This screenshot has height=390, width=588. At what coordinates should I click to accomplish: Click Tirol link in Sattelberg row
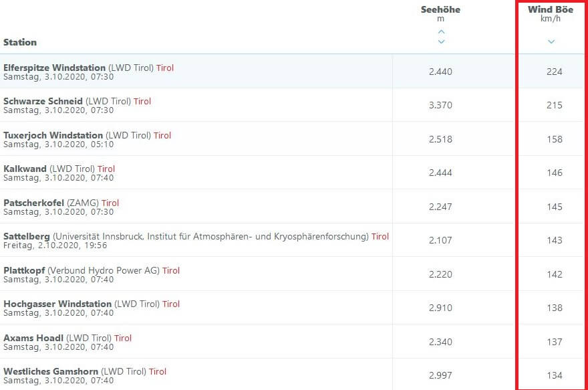click(x=380, y=237)
